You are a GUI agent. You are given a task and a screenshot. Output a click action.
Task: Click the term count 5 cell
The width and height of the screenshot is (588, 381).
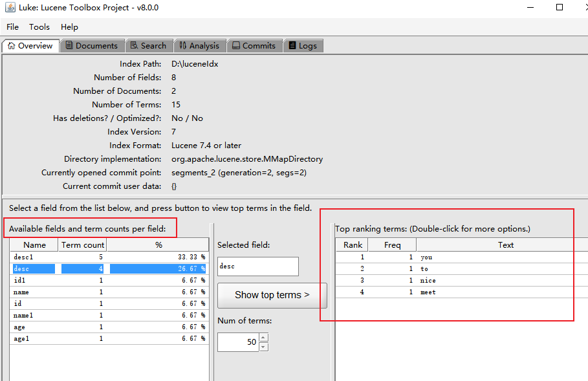(83, 257)
